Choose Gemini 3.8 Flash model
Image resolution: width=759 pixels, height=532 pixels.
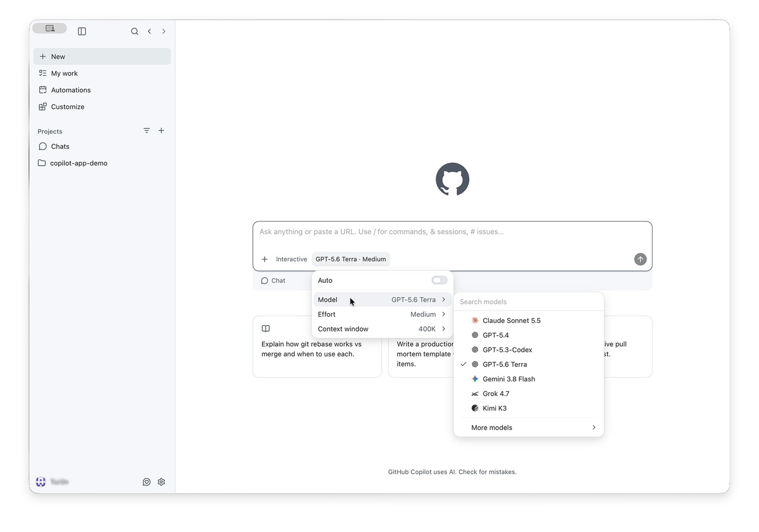528,379
